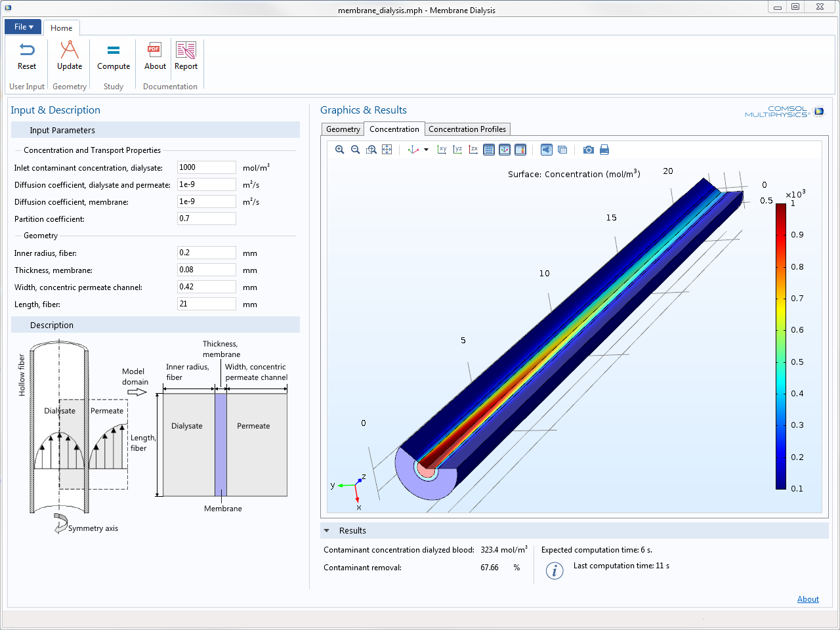Toggle the color legend display button
This screenshot has height=630, width=840.
(520, 150)
